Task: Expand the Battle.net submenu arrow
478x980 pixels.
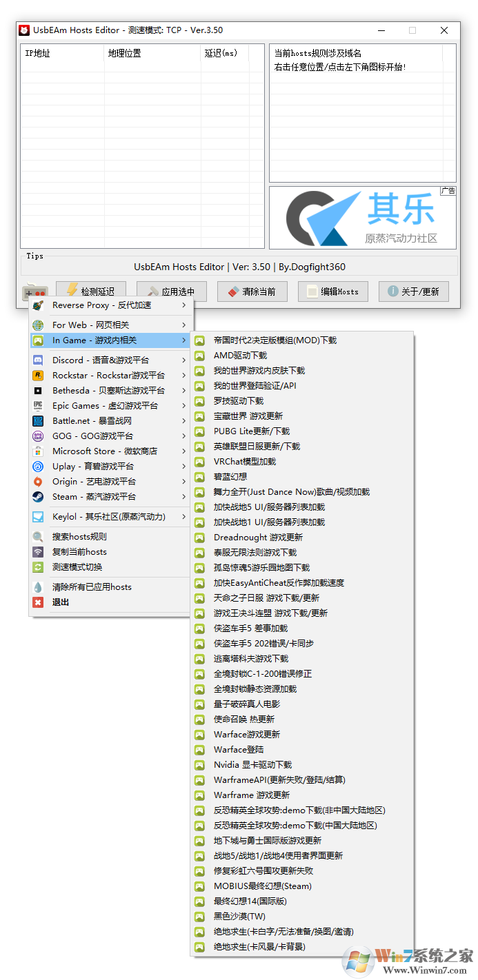Action: tap(183, 420)
